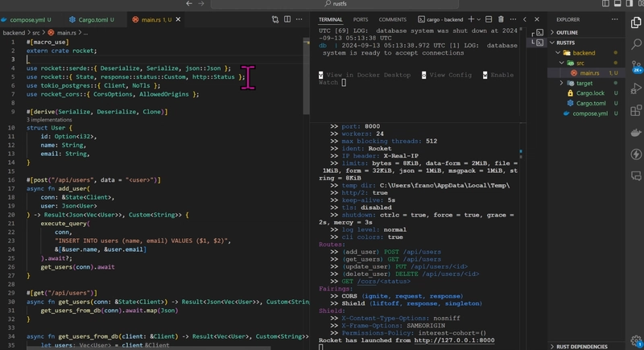Kill terminal with the trash icon
The height and width of the screenshot is (350, 644).
501,19
